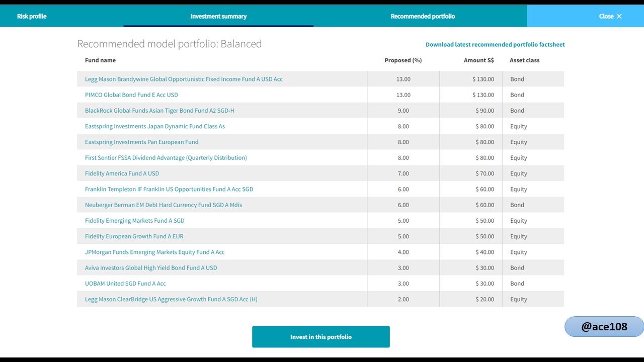
Task: Open Neuberger Berman EM Debt Hard Currency Fund
Action: (x=164, y=205)
